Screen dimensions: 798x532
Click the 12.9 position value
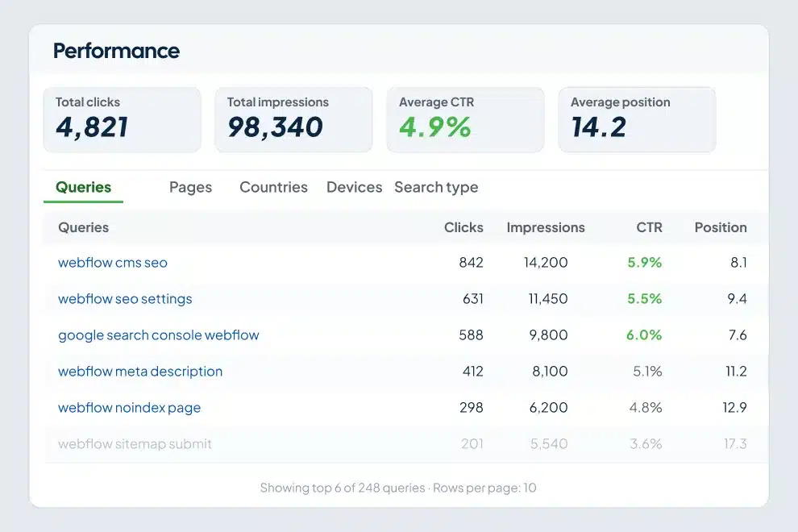(x=734, y=407)
